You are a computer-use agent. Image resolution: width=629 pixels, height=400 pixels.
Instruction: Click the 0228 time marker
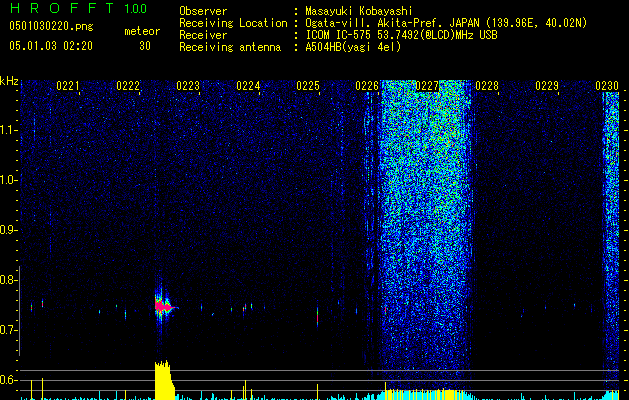pos(487,86)
